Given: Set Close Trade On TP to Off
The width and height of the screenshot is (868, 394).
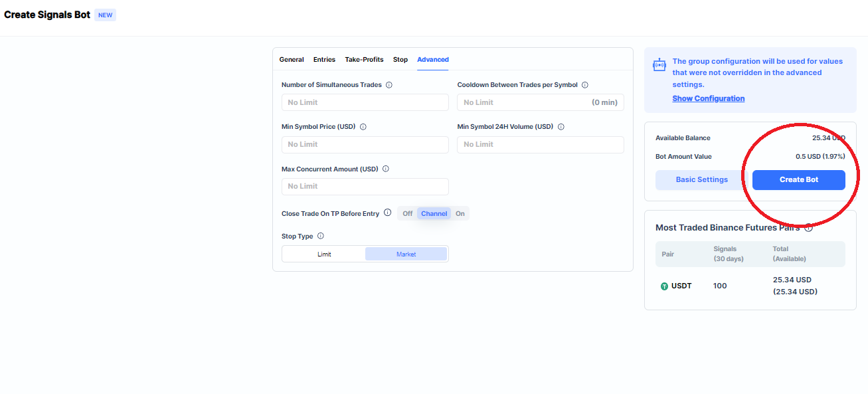Looking at the screenshot, I should [x=407, y=213].
